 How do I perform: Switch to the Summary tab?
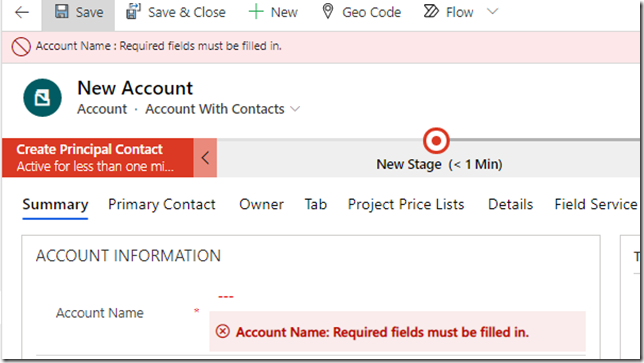[55, 204]
